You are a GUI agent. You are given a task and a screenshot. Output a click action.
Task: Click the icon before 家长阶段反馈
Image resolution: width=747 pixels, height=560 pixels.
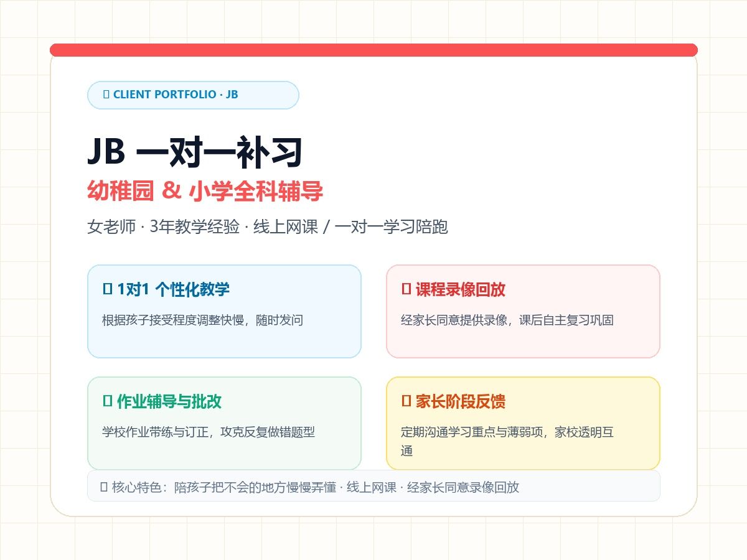click(405, 401)
